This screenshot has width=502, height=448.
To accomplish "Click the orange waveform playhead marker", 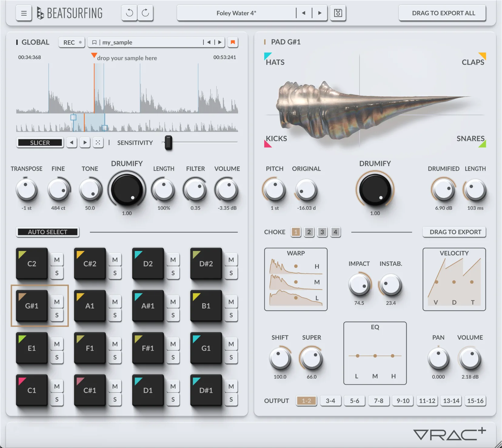I will (94, 55).
